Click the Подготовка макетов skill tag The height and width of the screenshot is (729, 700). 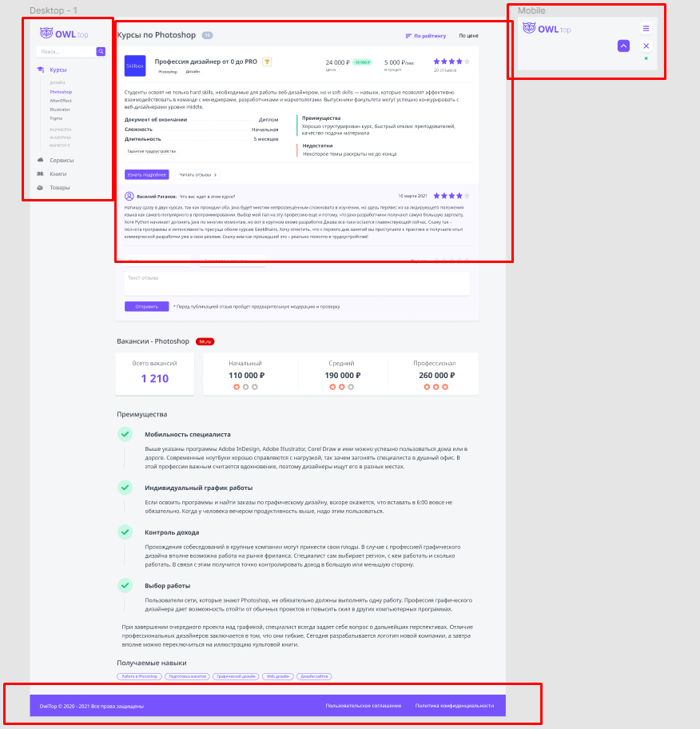pyautogui.click(x=187, y=676)
